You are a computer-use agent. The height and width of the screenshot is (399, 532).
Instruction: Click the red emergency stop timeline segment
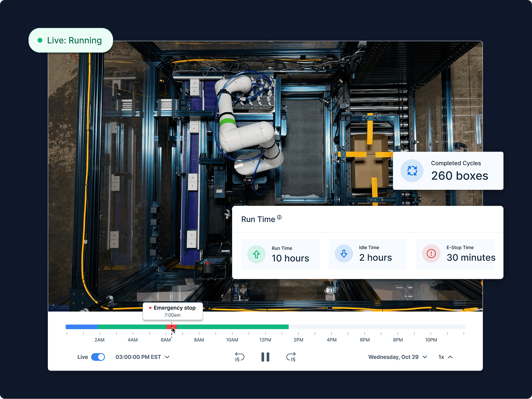pyautogui.click(x=171, y=327)
